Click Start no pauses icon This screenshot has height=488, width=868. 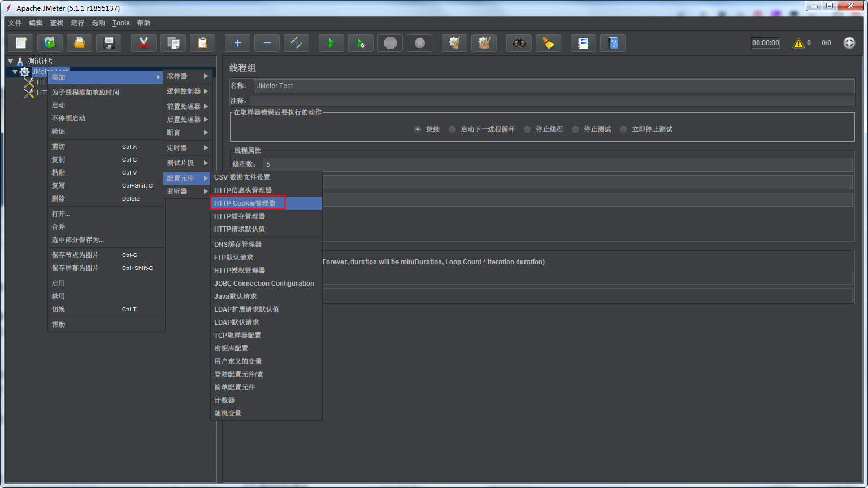361,43
